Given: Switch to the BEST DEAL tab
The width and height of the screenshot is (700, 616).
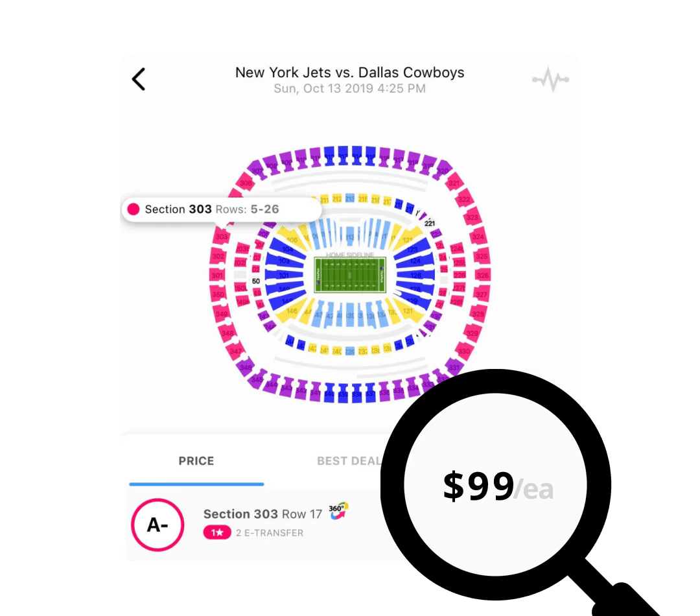Looking at the screenshot, I should click(x=349, y=461).
